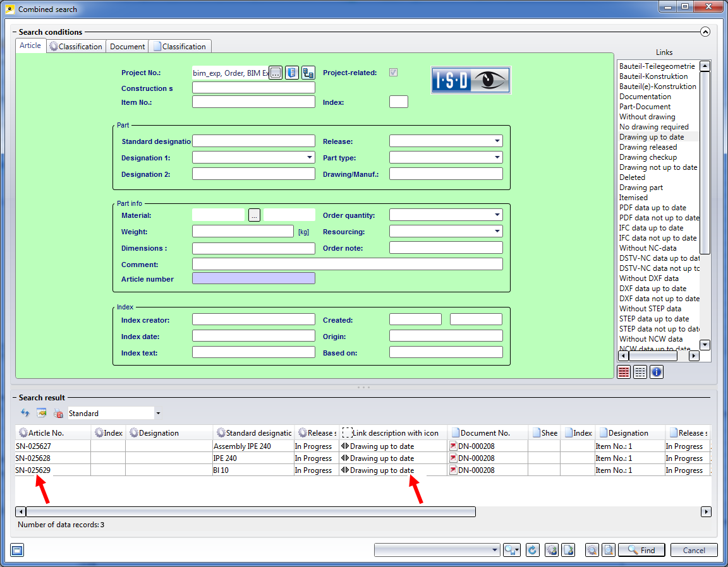The image size is (728, 567).
Task: Click the picture icon in Search result toolbar
Action: 42,414
